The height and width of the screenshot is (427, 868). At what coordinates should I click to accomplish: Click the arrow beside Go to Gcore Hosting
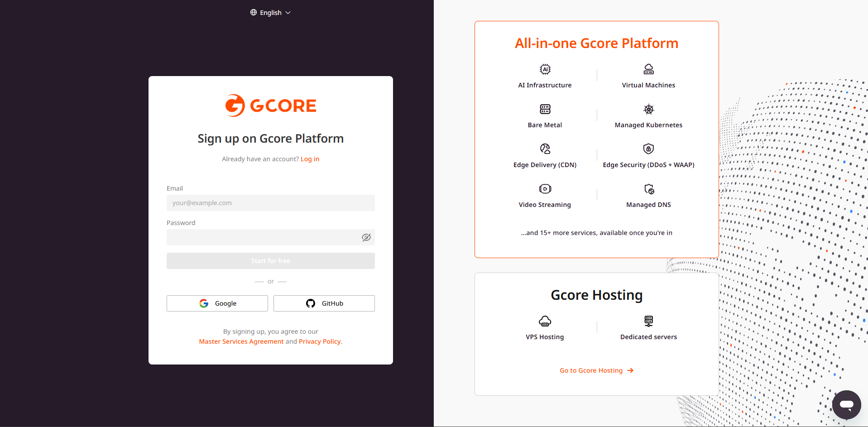pyautogui.click(x=630, y=370)
